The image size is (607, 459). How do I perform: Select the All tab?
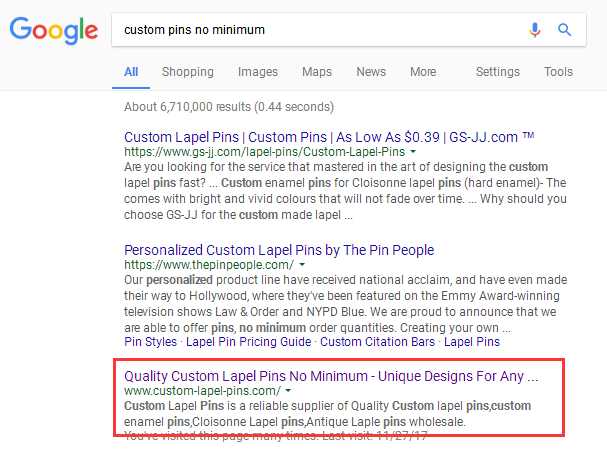131,72
